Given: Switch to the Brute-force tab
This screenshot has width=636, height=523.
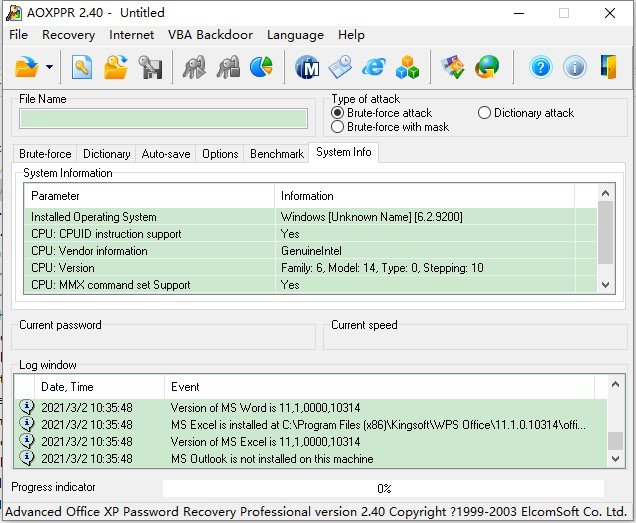Looking at the screenshot, I should 45,154.
